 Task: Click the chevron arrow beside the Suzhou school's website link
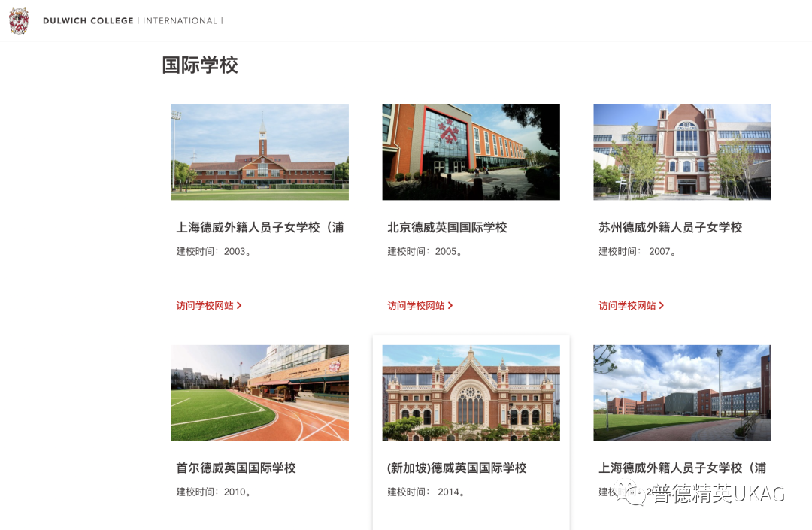[x=662, y=306]
